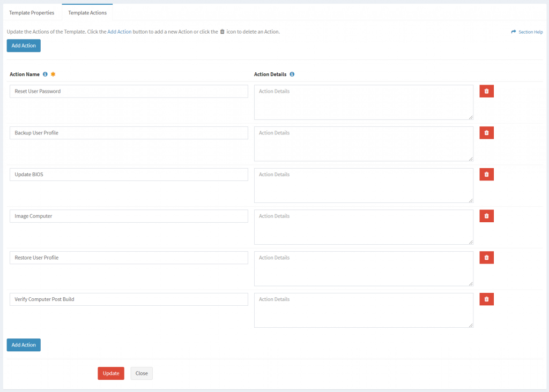Click the Action Name info icon
Screen dimensions: 549x392
click(x=45, y=74)
